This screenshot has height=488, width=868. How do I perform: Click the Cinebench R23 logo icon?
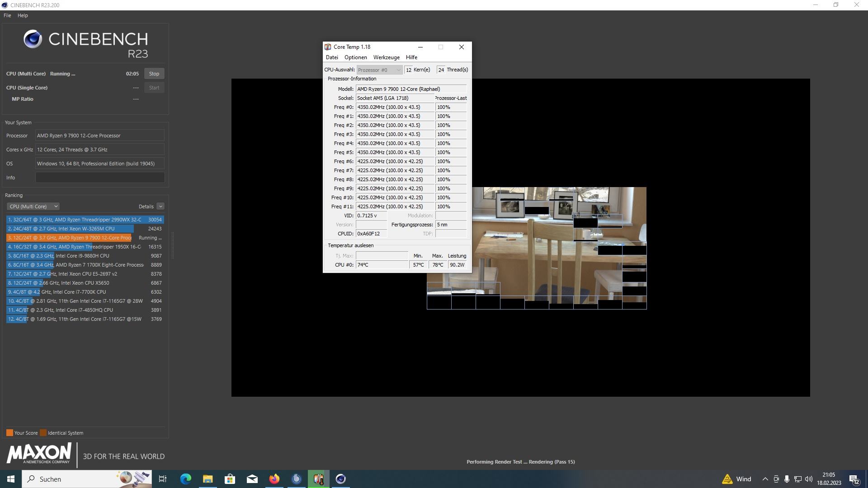pos(33,39)
